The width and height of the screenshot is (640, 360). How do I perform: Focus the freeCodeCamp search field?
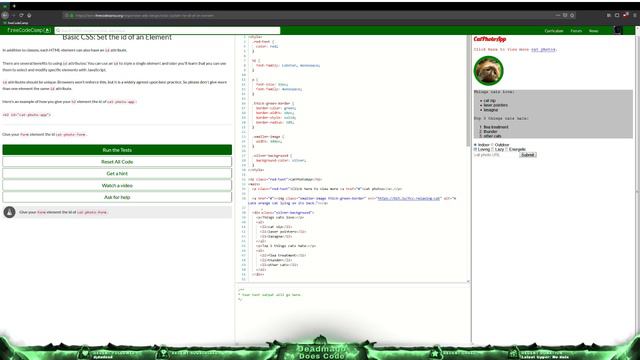167,31
